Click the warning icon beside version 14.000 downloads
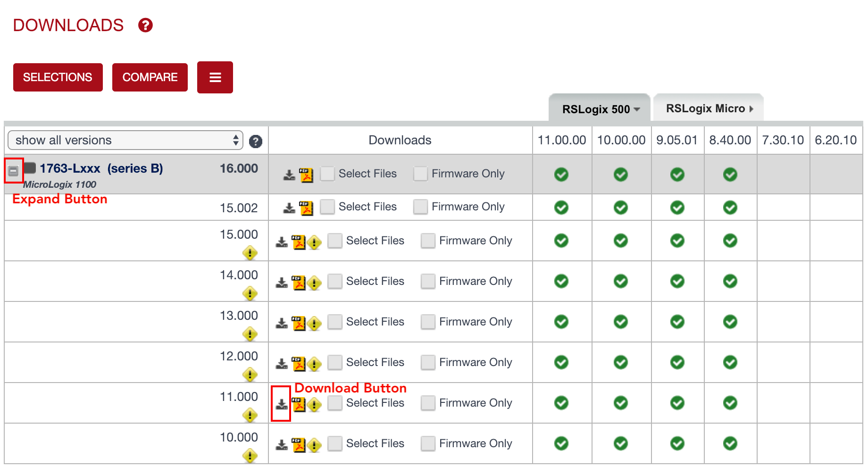 (314, 282)
